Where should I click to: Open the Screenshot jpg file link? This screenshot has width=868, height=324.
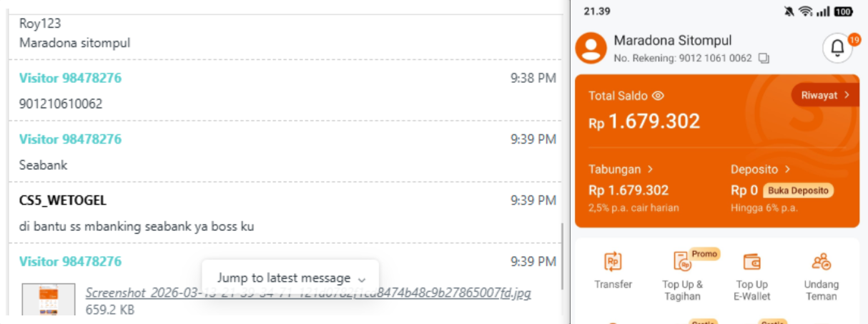[308, 293]
